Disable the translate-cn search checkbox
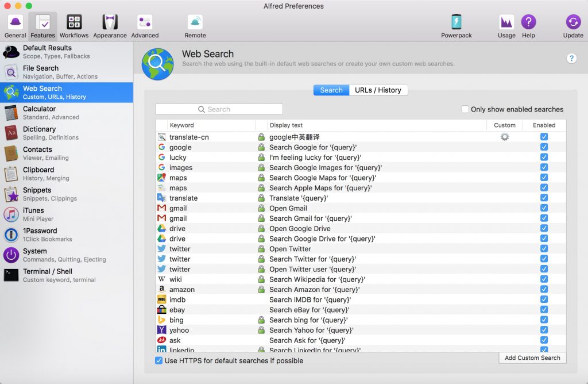This screenshot has height=384, width=588. pyautogui.click(x=544, y=137)
